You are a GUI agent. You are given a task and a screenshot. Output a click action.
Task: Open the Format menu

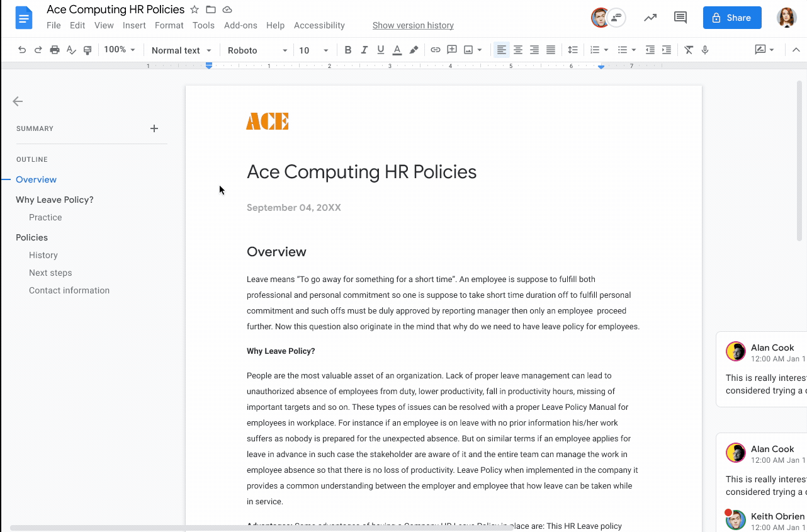[169, 25]
